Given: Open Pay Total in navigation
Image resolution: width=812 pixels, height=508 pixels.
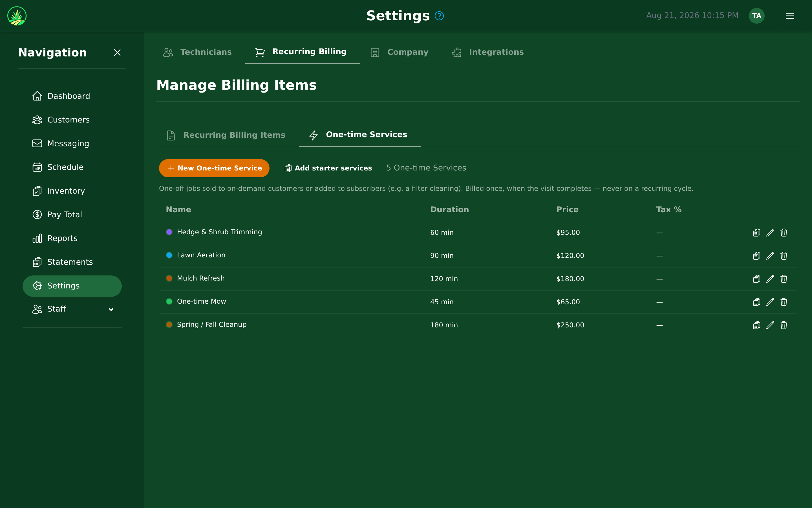Looking at the screenshot, I should click(x=72, y=215).
